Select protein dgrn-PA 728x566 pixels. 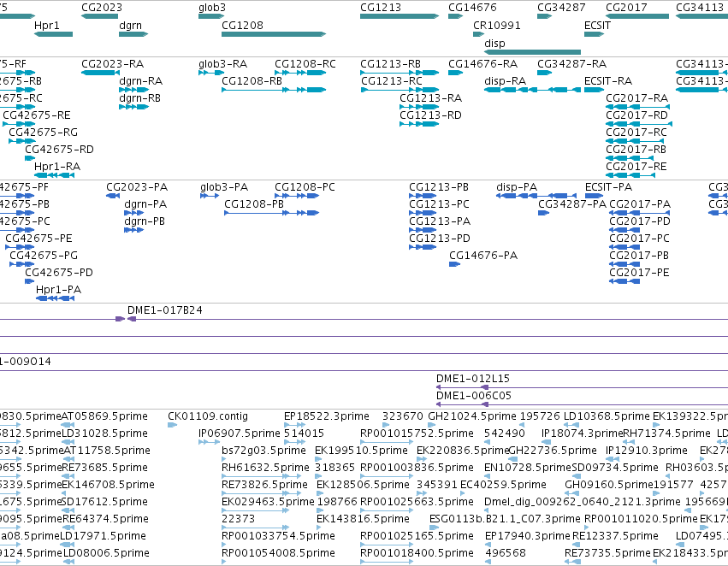point(145,204)
